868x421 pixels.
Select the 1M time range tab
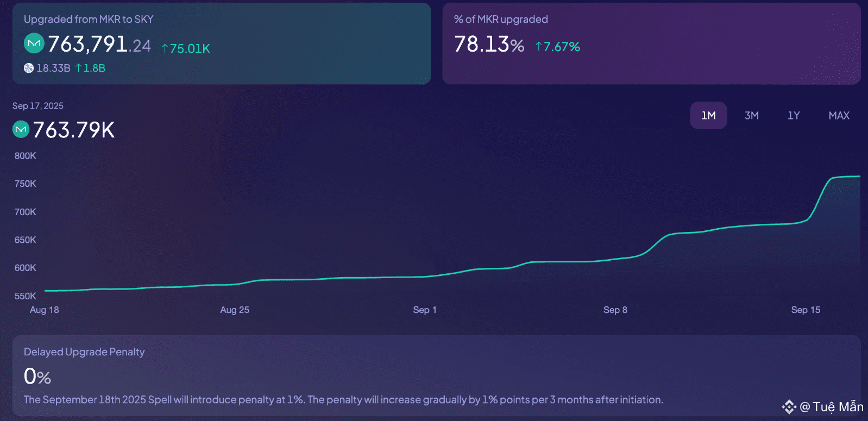pyautogui.click(x=708, y=115)
